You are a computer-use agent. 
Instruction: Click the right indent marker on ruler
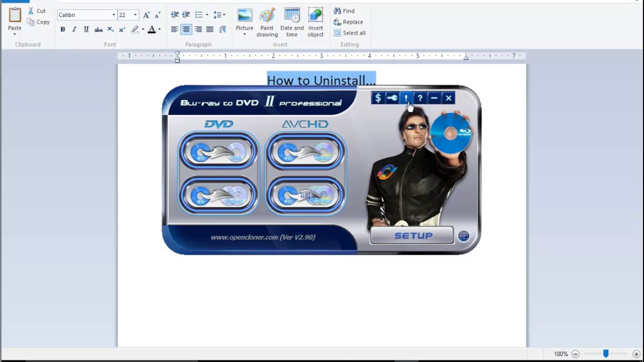[466, 58]
